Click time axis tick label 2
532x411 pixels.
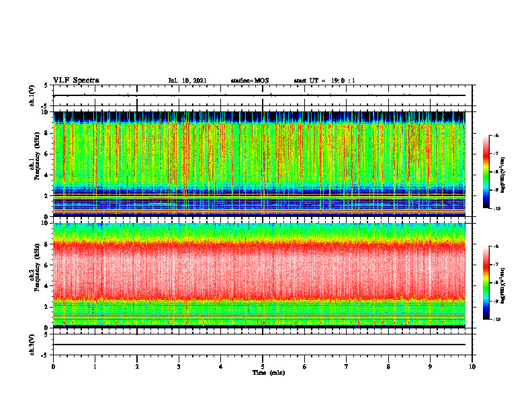point(137,367)
